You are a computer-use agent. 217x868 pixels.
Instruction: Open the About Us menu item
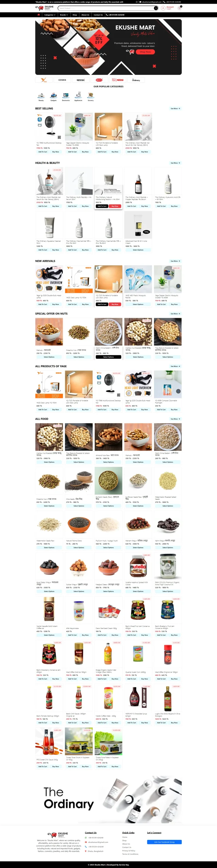pyautogui.click(x=85, y=15)
